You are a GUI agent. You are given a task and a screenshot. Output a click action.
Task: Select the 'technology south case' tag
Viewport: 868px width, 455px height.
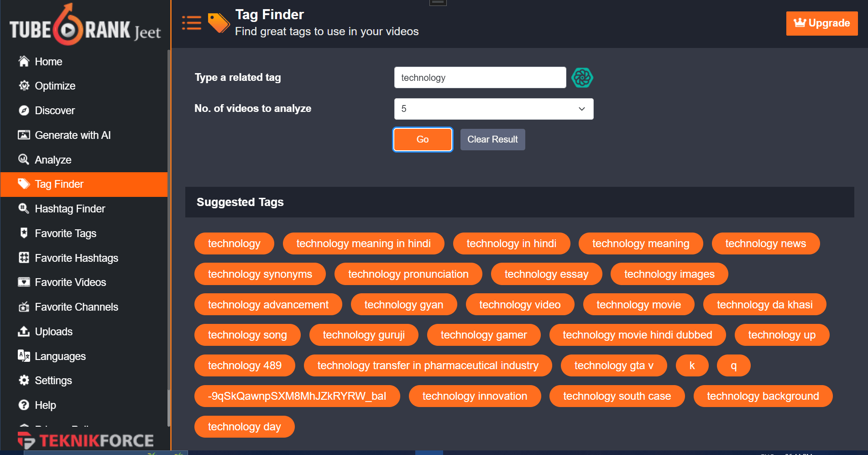point(617,396)
